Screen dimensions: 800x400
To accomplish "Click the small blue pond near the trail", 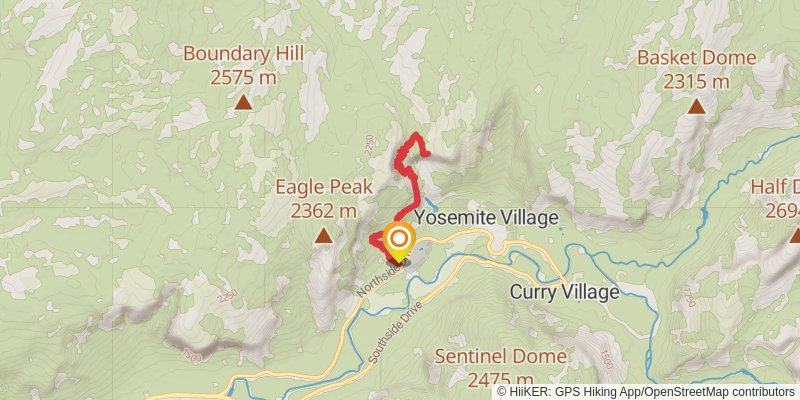I will pos(432,206).
